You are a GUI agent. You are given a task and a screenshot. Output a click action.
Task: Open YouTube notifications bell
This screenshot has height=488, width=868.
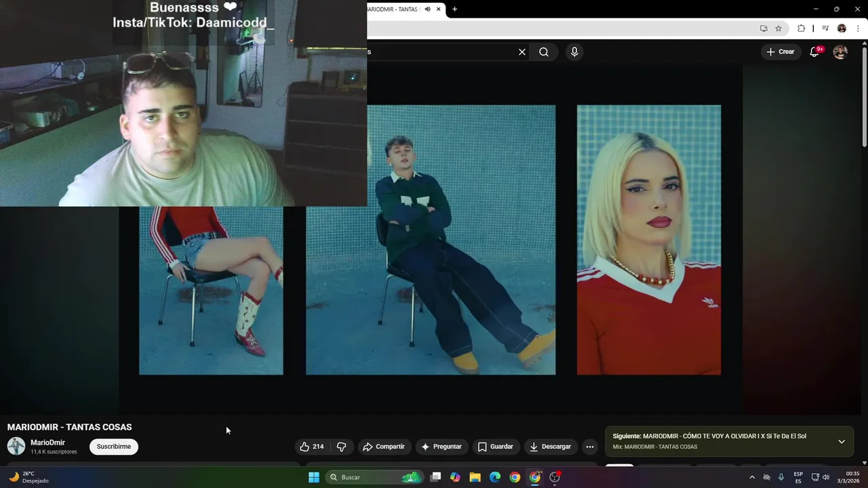pyautogui.click(x=815, y=52)
